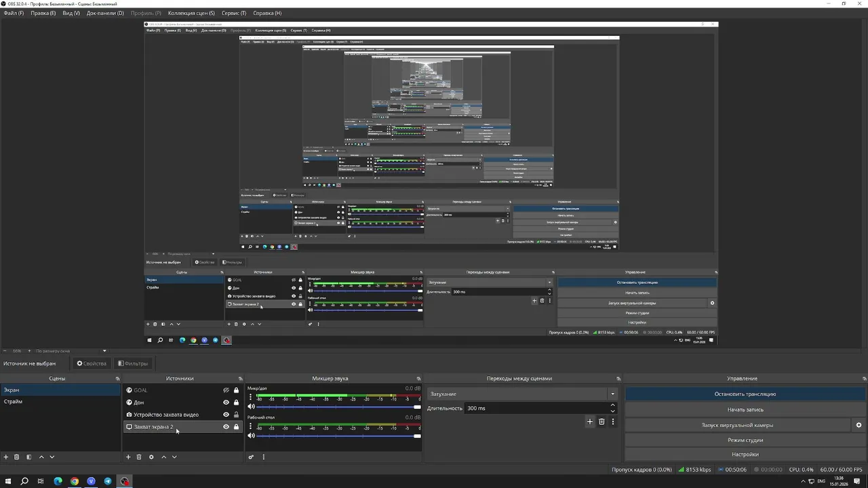Open the Правка menu
This screenshot has width=868, height=488.
tap(43, 13)
